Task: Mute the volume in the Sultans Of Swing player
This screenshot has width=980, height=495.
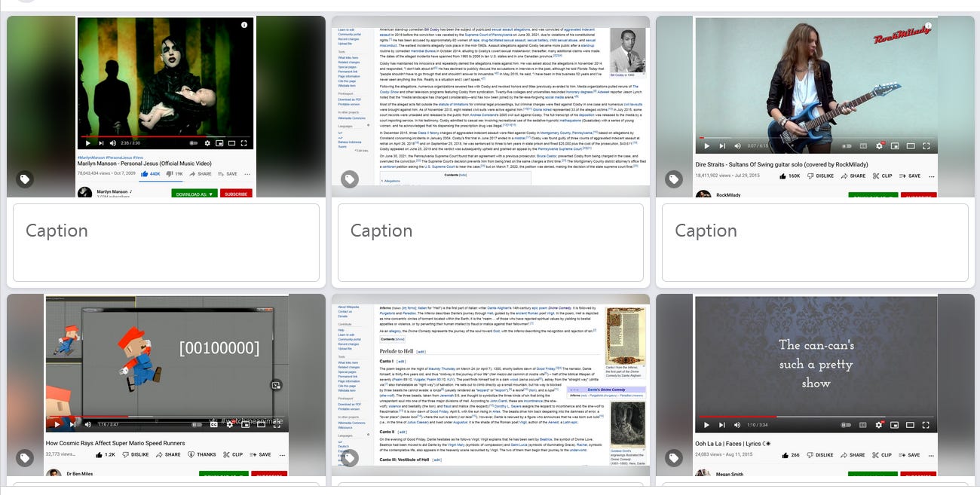Action: (737, 146)
